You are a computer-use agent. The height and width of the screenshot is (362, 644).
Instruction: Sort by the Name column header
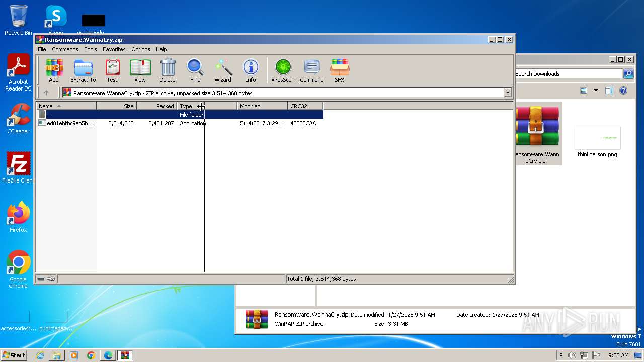[x=66, y=106]
